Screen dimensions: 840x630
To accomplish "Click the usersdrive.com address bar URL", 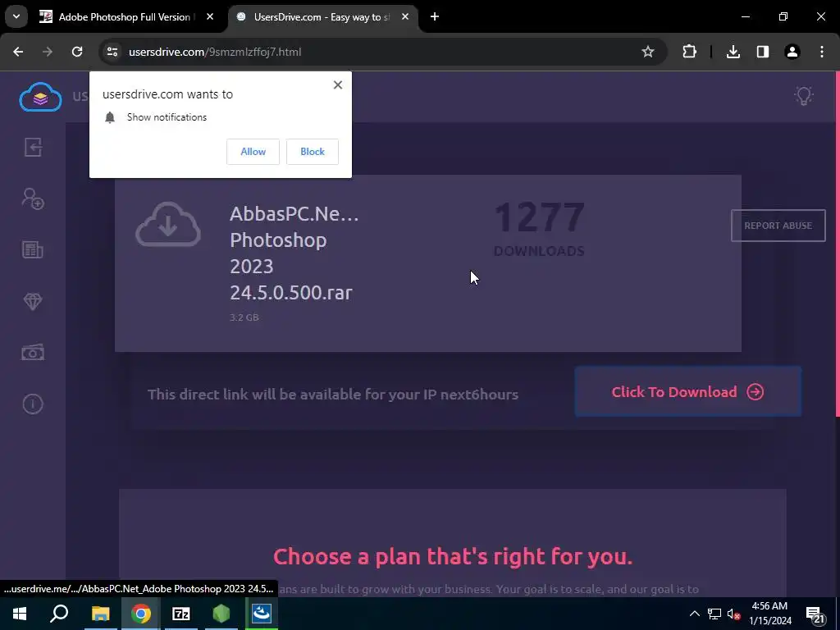I will tap(215, 52).
